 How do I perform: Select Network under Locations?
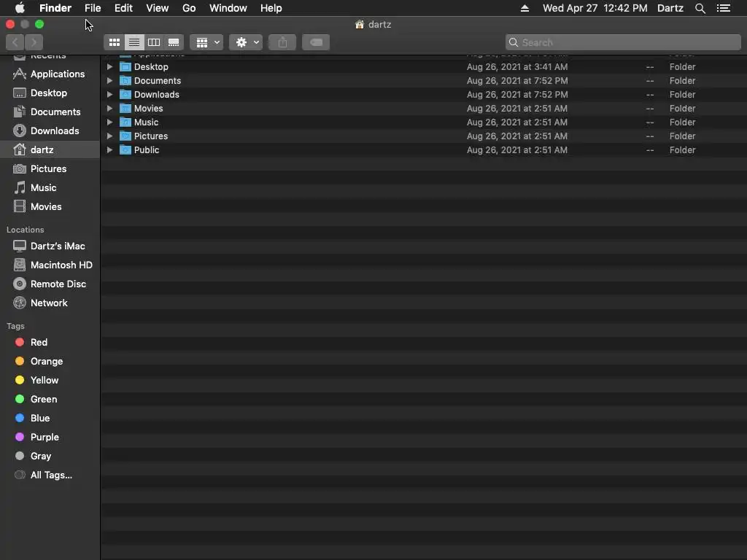[x=50, y=303]
